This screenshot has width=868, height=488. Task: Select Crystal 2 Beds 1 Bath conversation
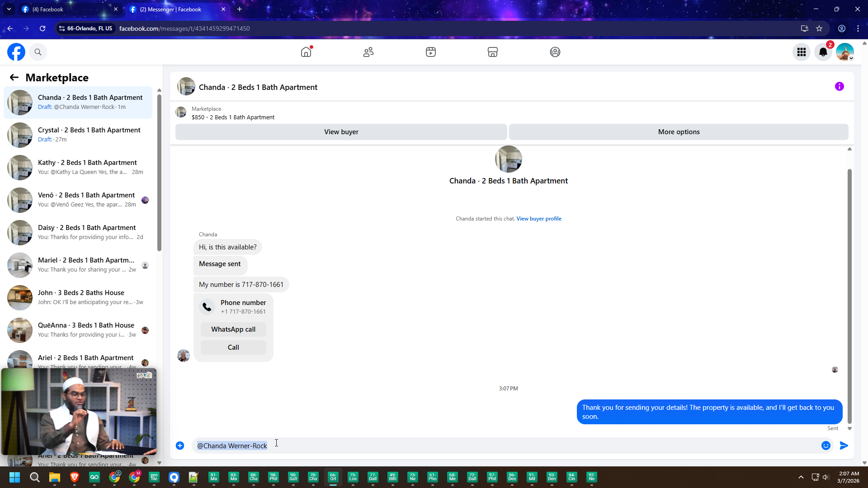click(x=79, y=135)
